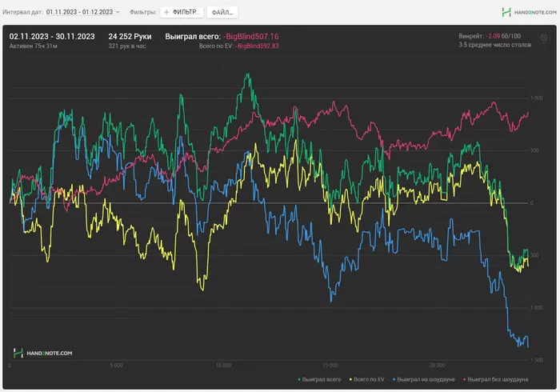The image size is (560, 392).
Task: Open the graph settings gear icon
Action: pyautogui.click(x=544, y=38)
